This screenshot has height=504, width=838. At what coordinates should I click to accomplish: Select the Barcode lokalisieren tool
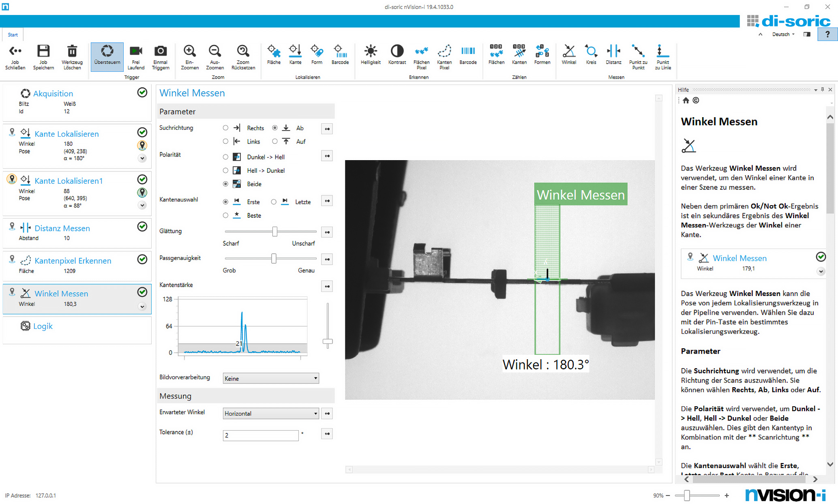point(340,51)
